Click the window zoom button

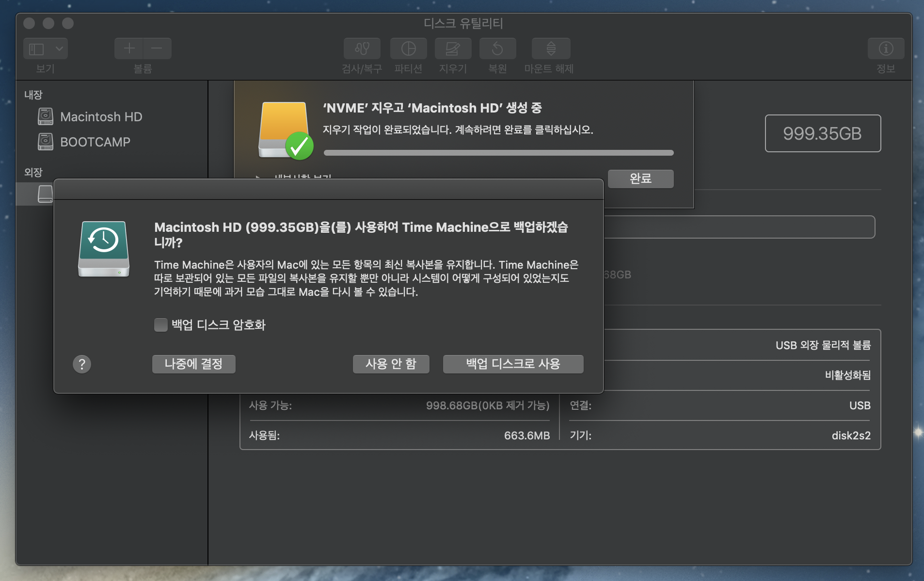[x=68, y=23]
